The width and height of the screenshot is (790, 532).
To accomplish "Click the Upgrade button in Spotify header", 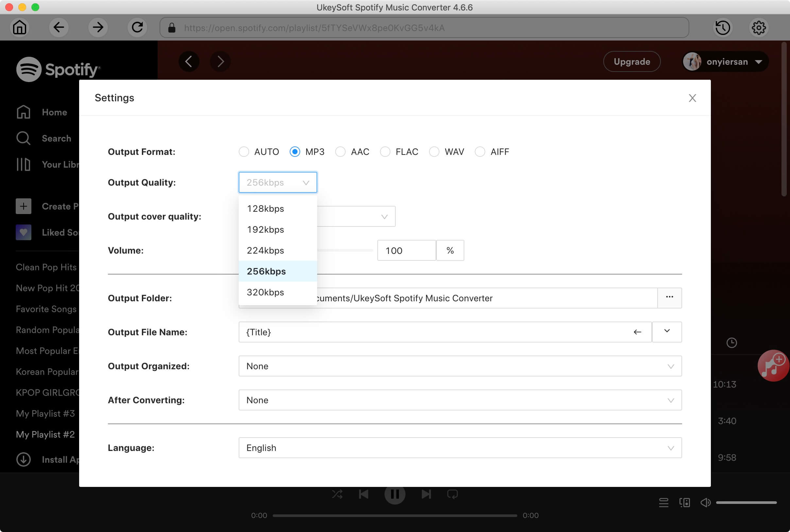I will [631, 61].
